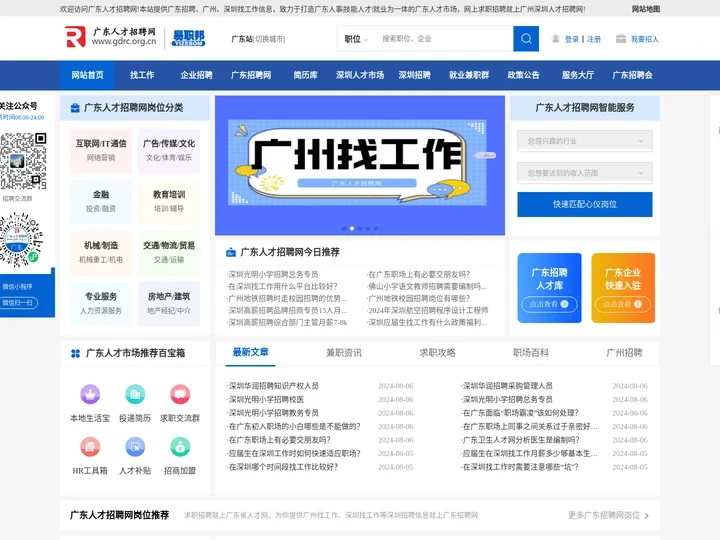
Task: Open 人才补贴 icon
Action: coord(135,446)
